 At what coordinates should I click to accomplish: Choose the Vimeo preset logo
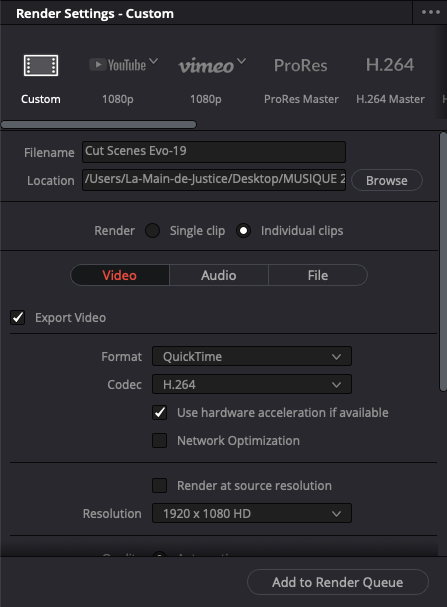pos(206,66)
